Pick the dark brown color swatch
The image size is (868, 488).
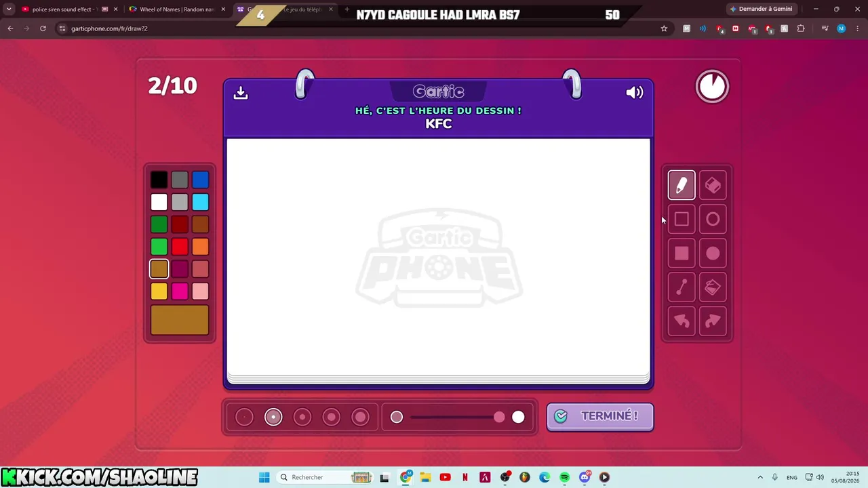[200, 224]
